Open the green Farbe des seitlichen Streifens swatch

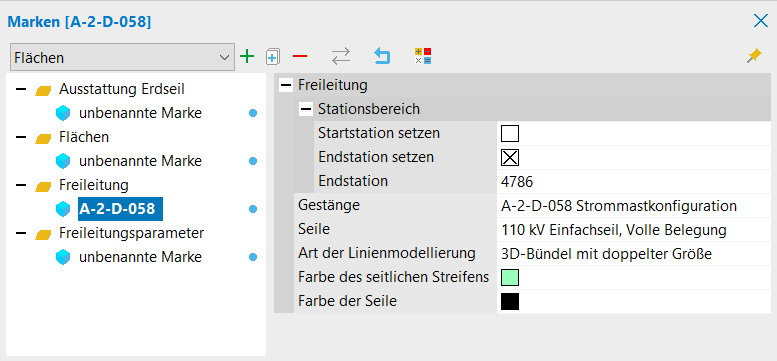pyautogui.click(x=510, y=277)
